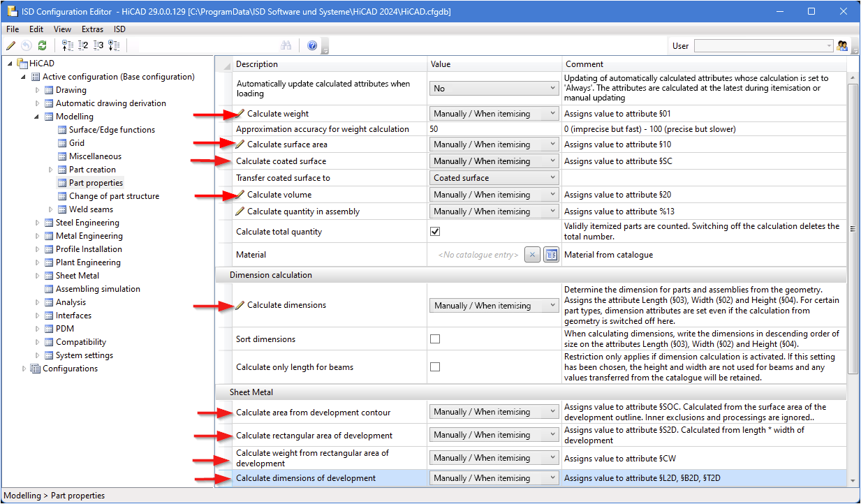
Task: Click the Comment column header
Action: [704, 64]
